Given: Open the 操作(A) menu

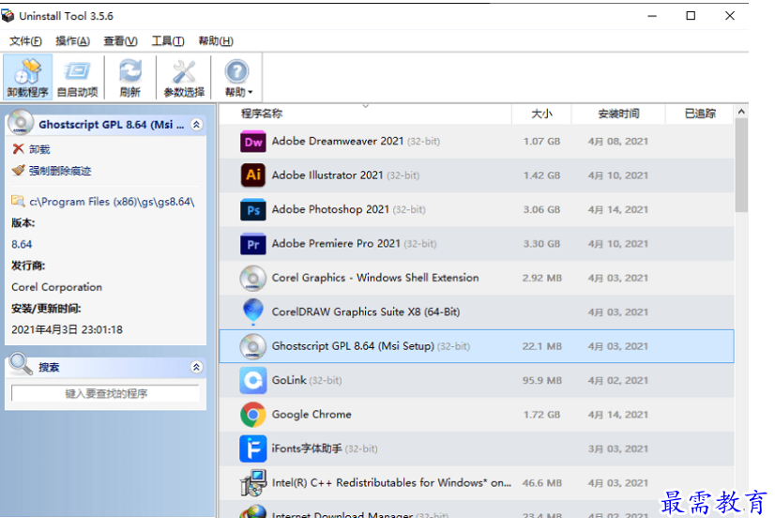Looking at the screenshot, I should [x=72, y=41].
